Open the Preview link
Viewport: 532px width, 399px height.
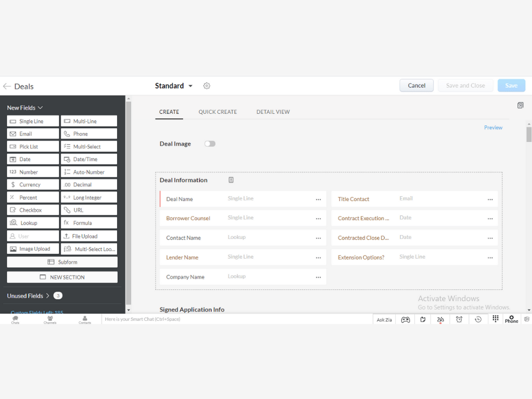pos(493,128)
